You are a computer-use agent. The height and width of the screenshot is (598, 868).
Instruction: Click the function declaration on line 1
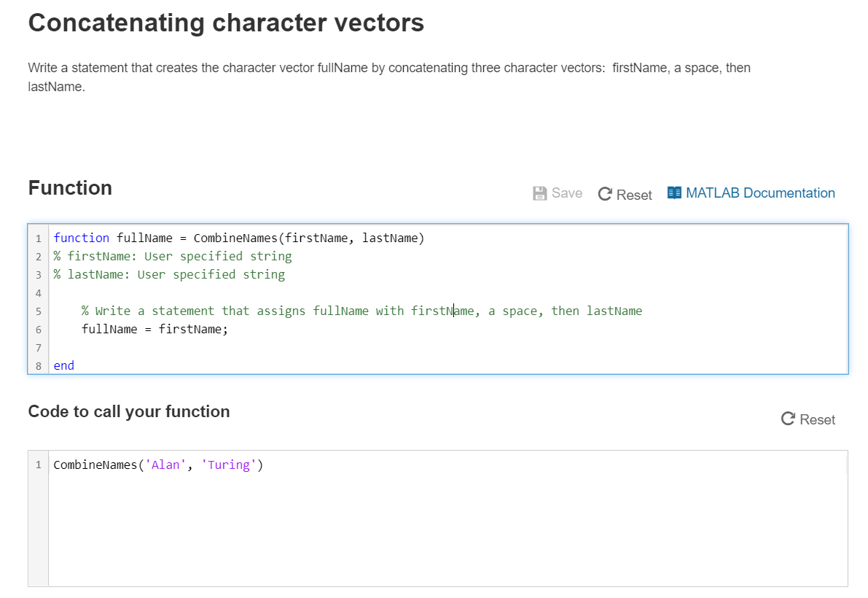click(239, 238)
